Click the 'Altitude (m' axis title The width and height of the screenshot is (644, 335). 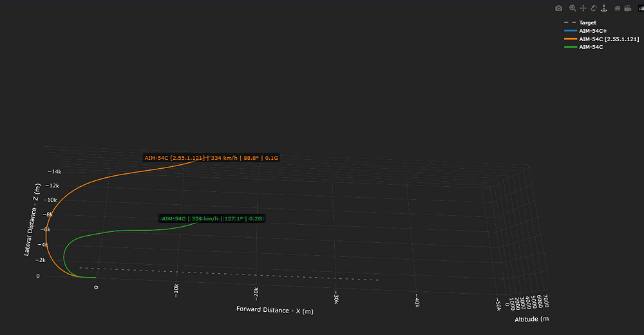pos(531,319)
